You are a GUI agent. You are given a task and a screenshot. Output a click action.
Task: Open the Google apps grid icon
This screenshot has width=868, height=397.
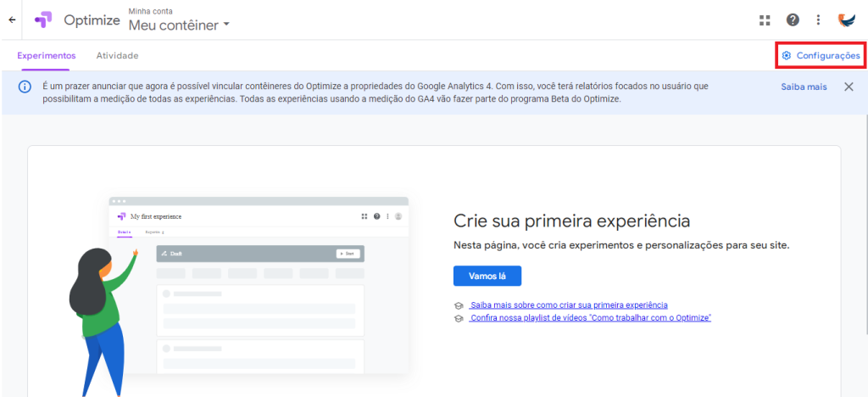click(765, 20)
